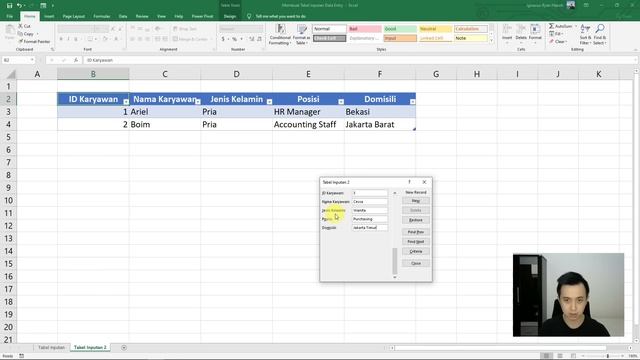Click the Copy command

(x=26, y=34)
